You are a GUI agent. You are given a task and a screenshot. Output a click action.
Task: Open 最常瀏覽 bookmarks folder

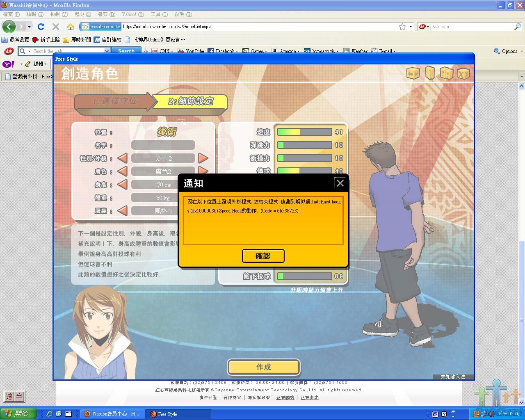pos(16,40)
